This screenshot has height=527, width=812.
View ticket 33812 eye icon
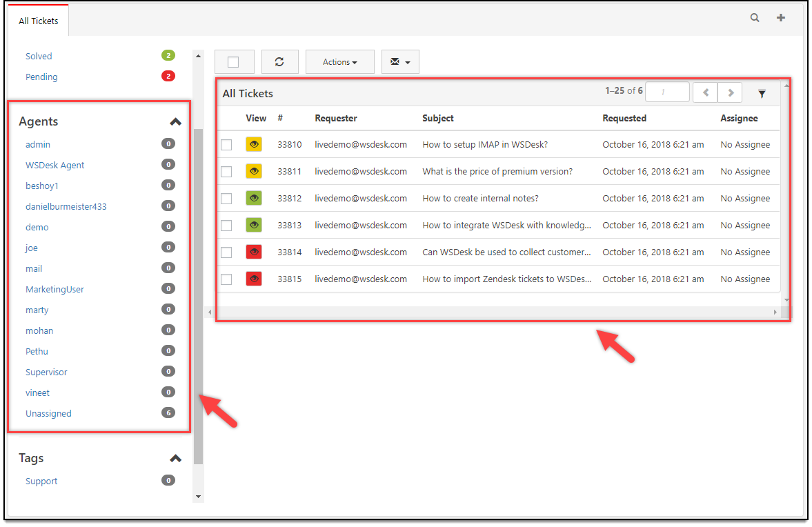[254, 198]
